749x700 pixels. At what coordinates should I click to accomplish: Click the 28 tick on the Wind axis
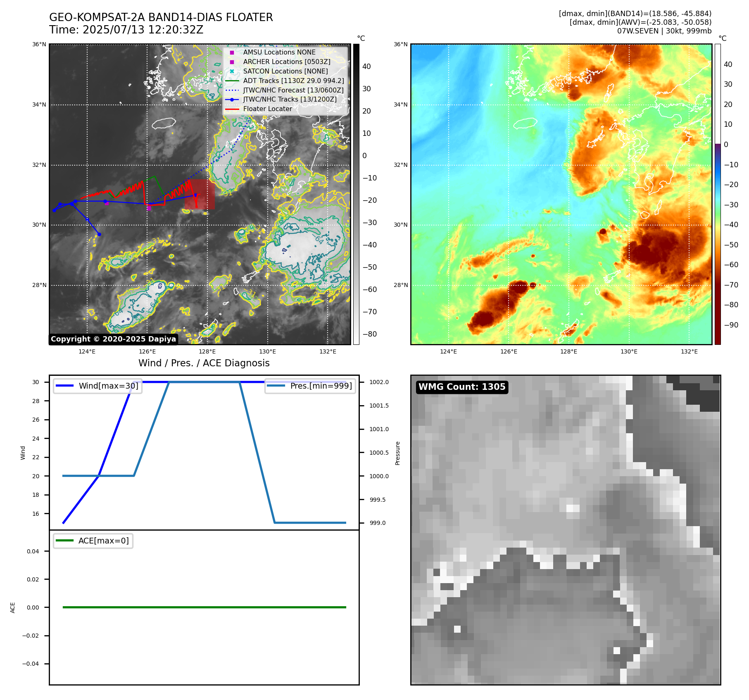coord(36,401)
